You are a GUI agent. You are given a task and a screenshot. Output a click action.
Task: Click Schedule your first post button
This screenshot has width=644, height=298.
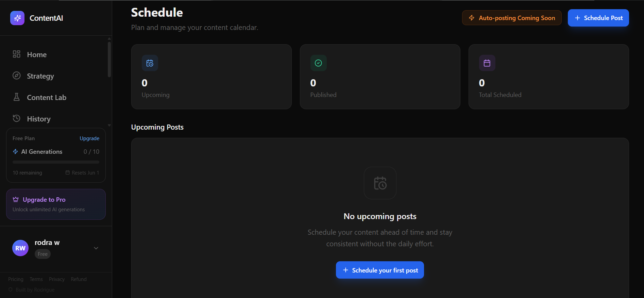[x=380, y=270]
